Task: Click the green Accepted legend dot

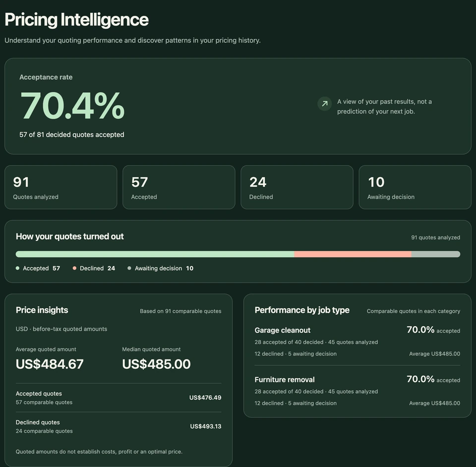Action: pyautogui.click(x=18, y=268)
